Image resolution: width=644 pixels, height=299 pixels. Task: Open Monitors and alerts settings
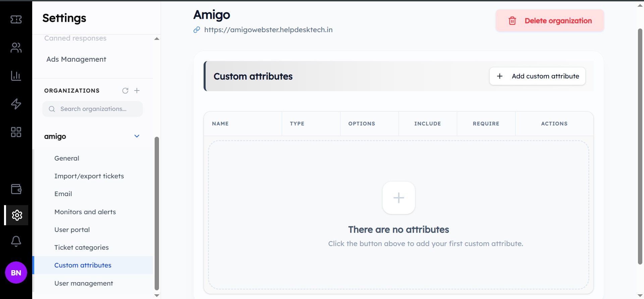point(85,212)
